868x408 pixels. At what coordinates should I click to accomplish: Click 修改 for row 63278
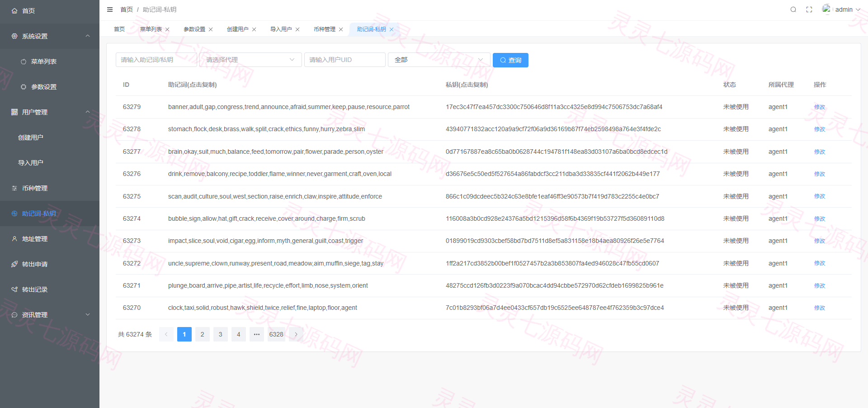[x=820, y=129]
